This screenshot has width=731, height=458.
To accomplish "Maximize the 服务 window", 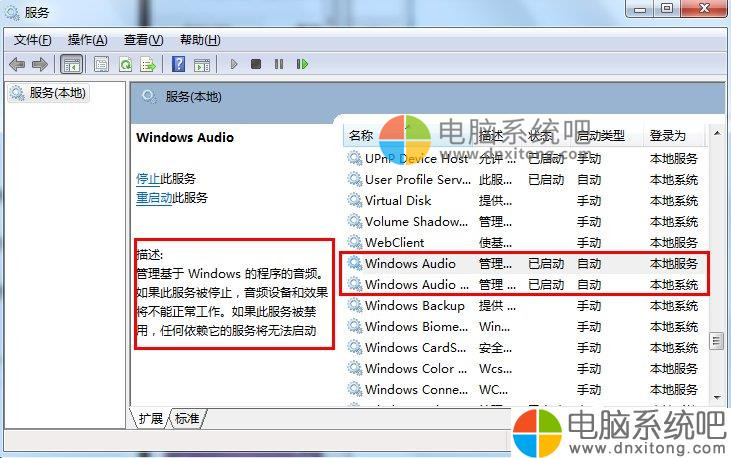I will click(667, 8).
